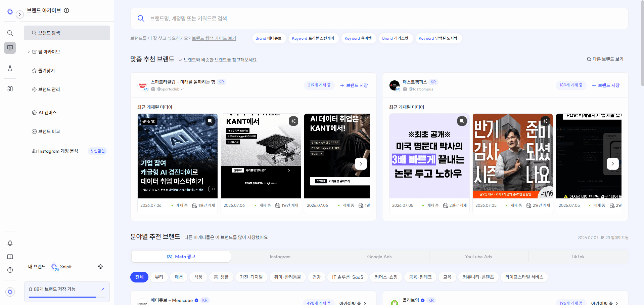
Task: Filter by 홈·생활 category
Action: [221, 277]
